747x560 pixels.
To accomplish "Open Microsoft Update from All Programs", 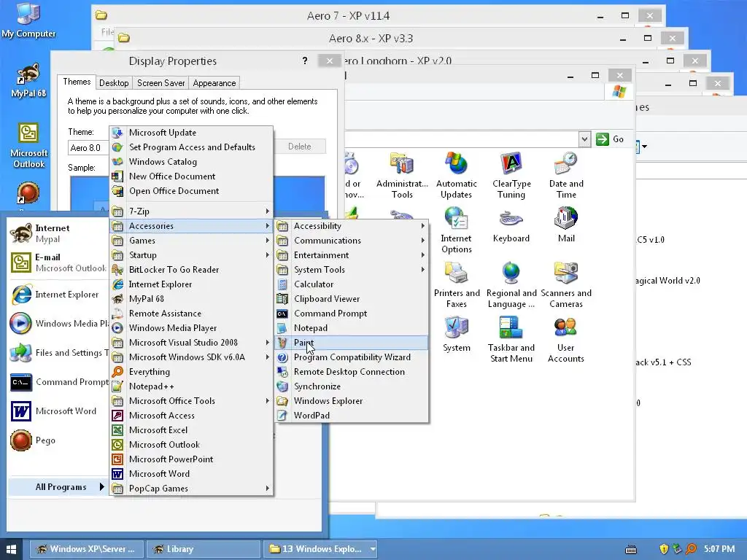I will (191, 133).
